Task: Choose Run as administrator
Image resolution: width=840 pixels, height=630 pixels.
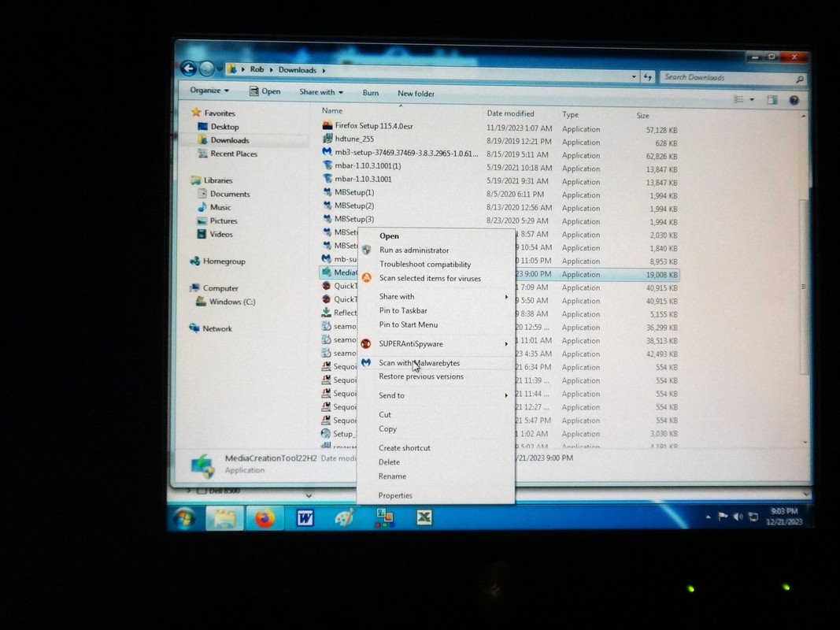Action: coord(414,250)
